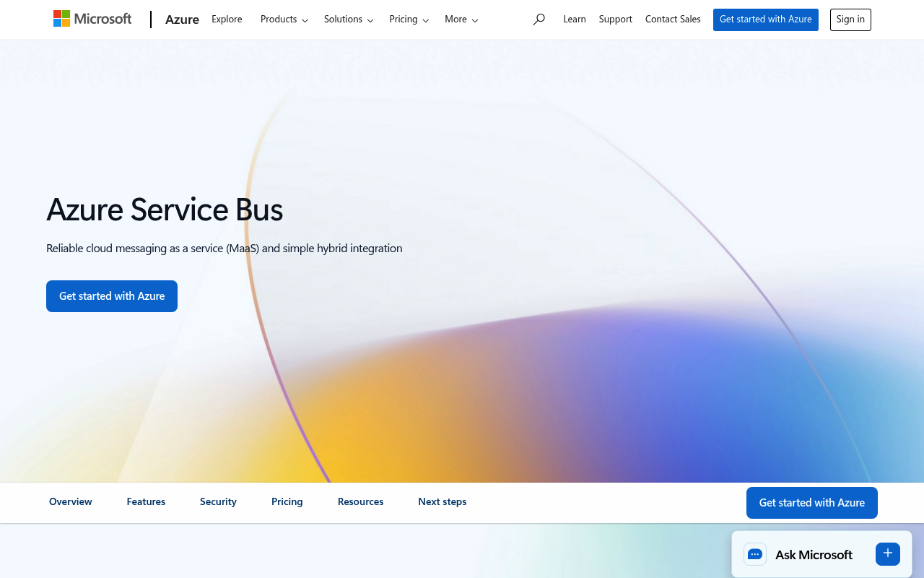Open the Explore menu item

tap(227, 20)
